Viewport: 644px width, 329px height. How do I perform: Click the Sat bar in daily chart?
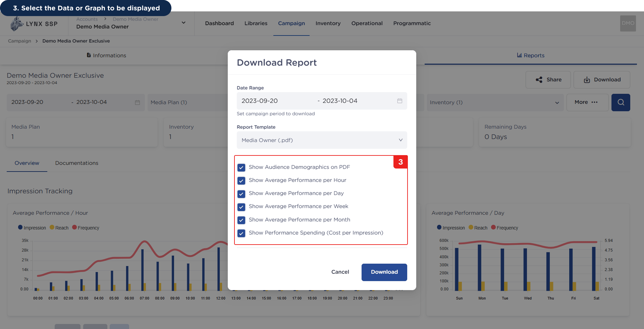594,269
